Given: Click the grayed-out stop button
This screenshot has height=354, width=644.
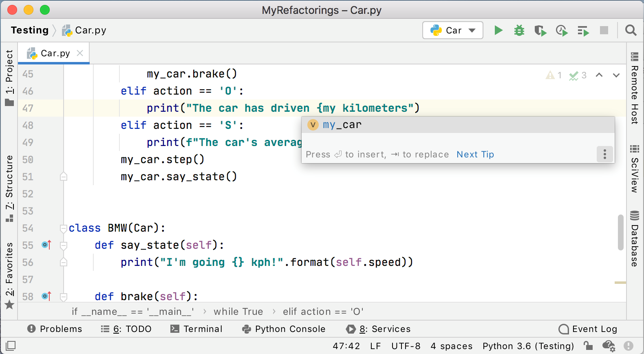Looking at the screenshot, I should point(604,30).
